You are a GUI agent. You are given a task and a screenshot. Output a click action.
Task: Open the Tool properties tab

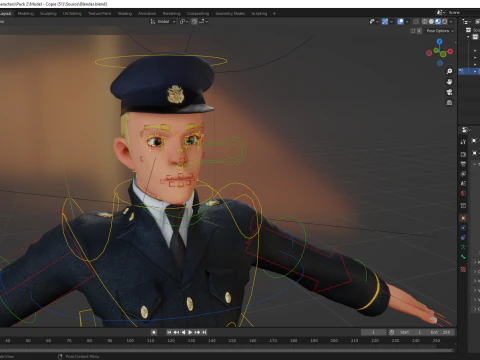pyautogui.click(x=463, y=142)
